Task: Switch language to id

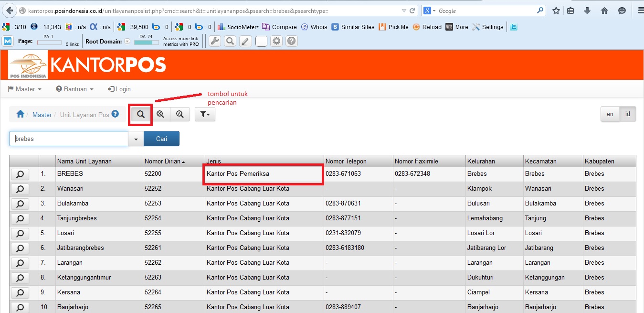Action: [628, 114]
